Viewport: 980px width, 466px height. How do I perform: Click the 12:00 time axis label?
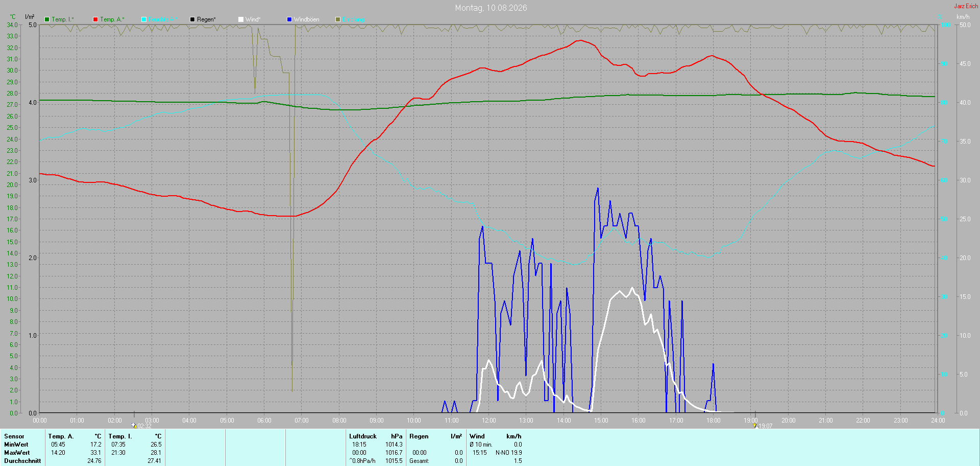pyautogui.click(x=489, y=421)
